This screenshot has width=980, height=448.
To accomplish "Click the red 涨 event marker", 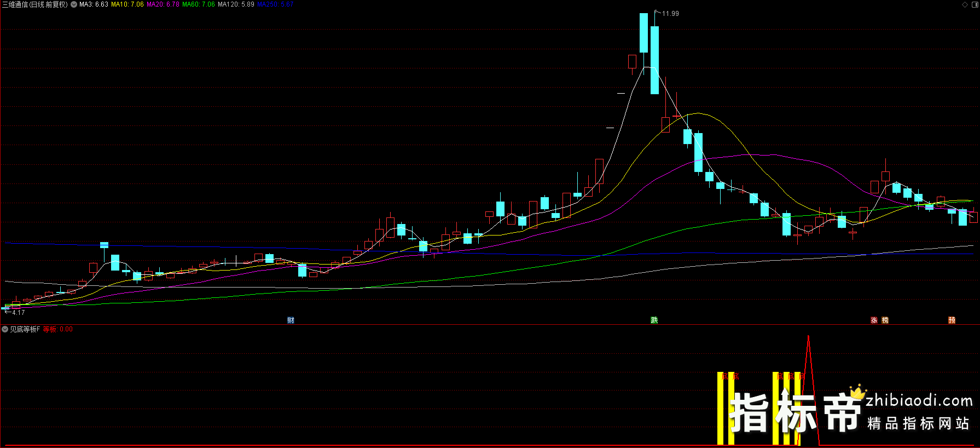I will coord(874,320).
